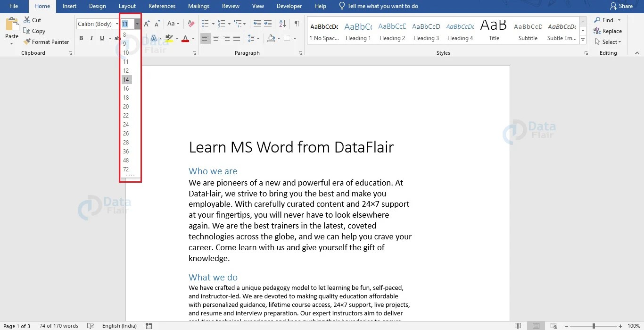Open the References tab

pos(162,6)
